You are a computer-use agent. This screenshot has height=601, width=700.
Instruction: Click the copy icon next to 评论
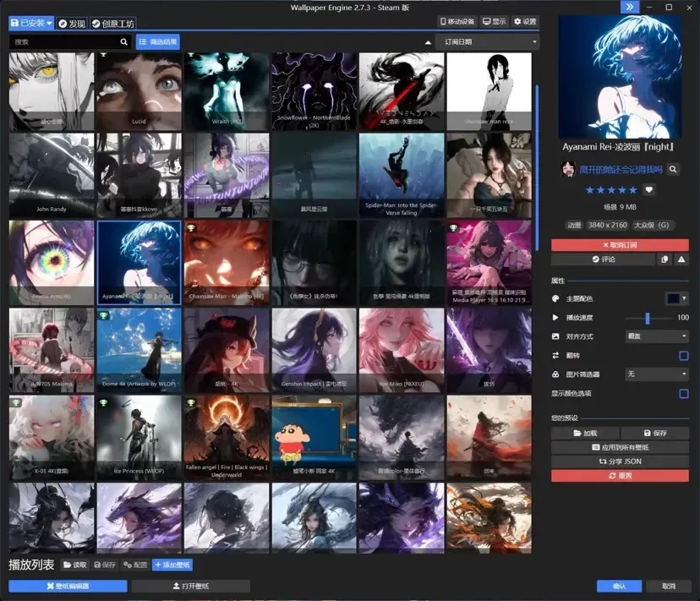click(x=664, y=260)
